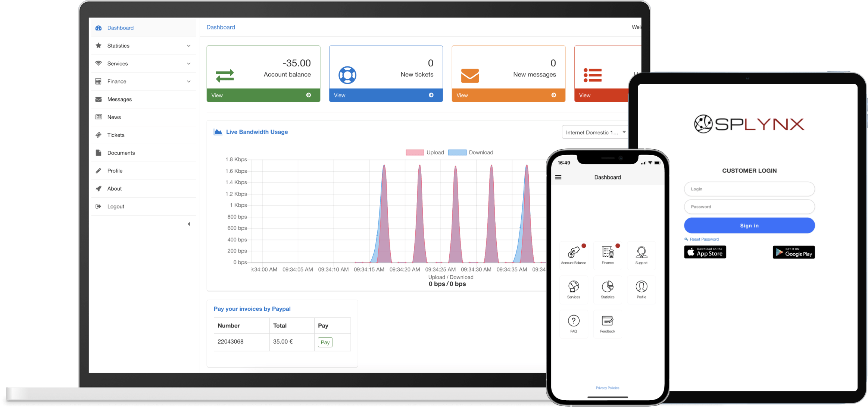The width and height of the screenshot is (868, 407).
Task: Click the Documents file icon
Action: (99, 153)
